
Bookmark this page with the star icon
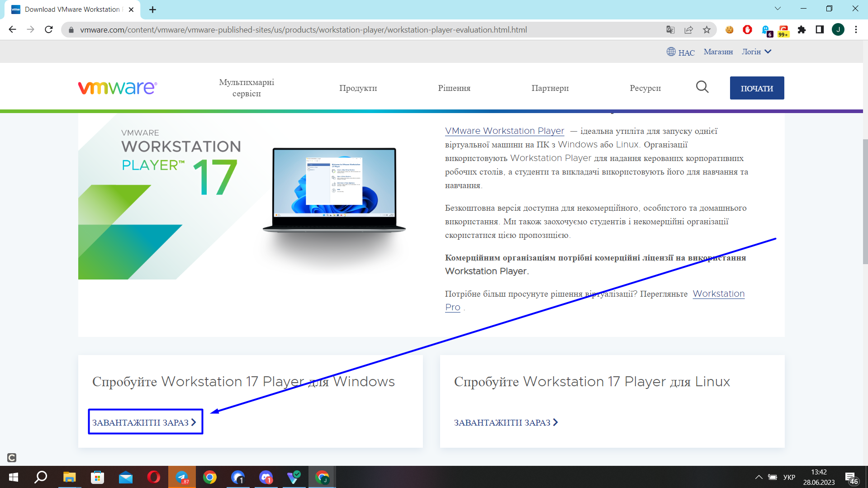707,30
